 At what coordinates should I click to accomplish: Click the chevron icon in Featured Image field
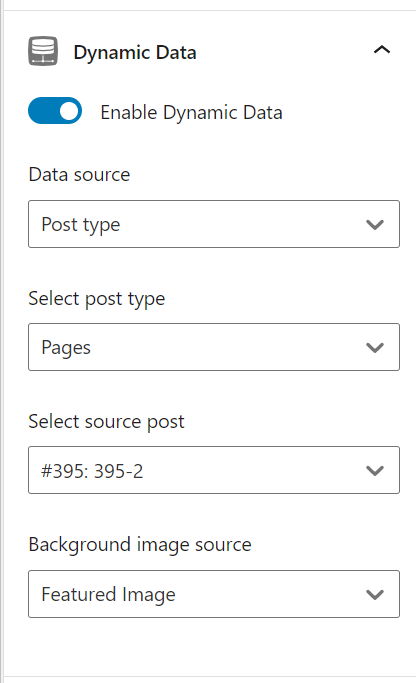click(x=375, y=595)
